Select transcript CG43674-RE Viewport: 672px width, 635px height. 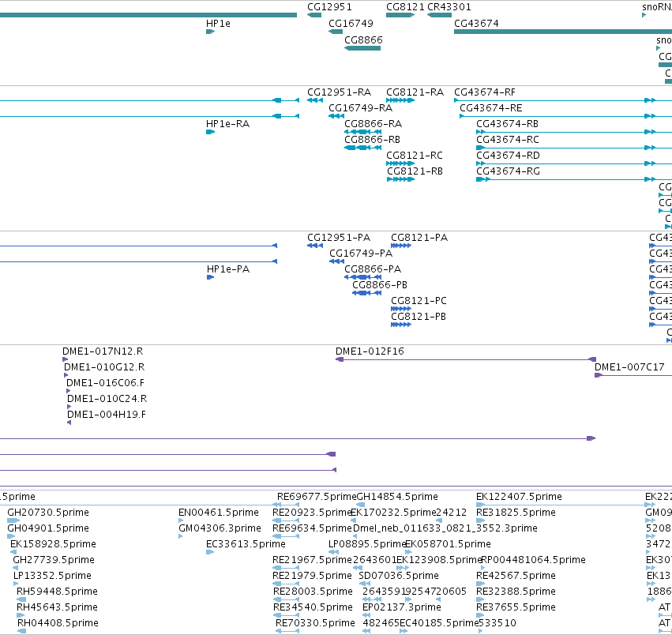click(490, 108)
